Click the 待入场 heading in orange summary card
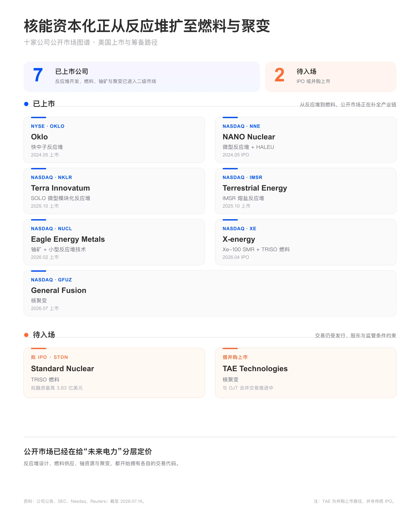420x525 pixels. pyautogui.click(x=306, y=71)
